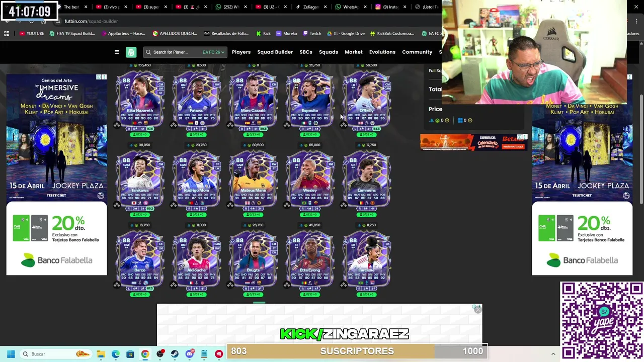Screen dimensions: 644x362
Task: Click chemistry style icon beside Wesley
Action: 287,205
